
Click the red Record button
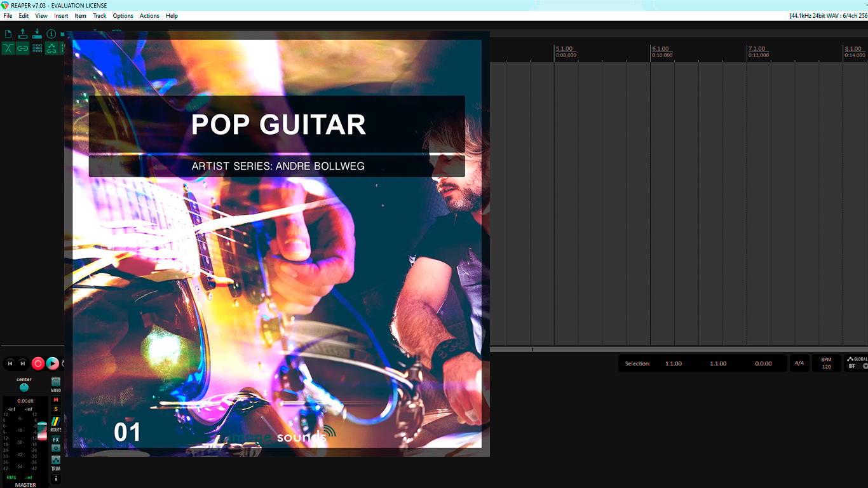(x=38, y=363)
